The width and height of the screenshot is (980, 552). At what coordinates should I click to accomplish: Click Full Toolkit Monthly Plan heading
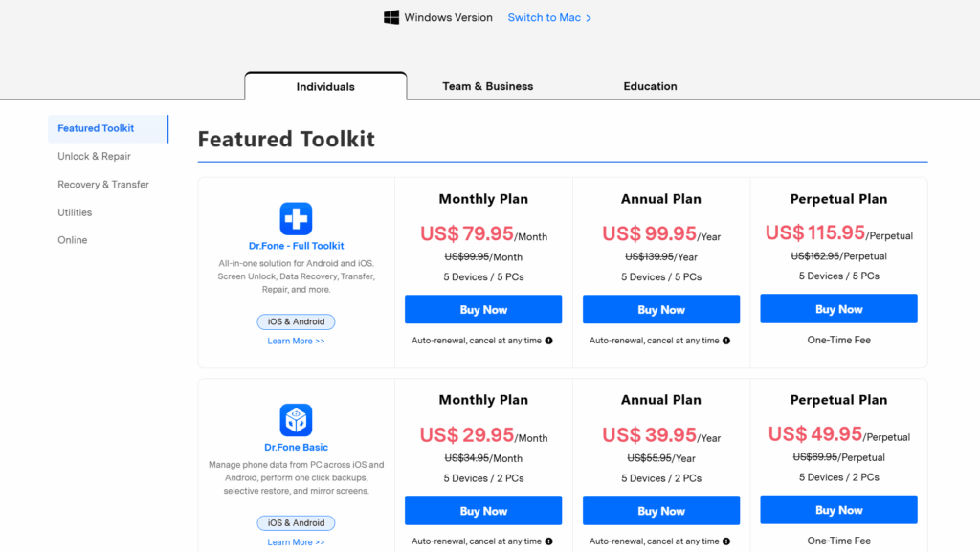click(483, 199)
